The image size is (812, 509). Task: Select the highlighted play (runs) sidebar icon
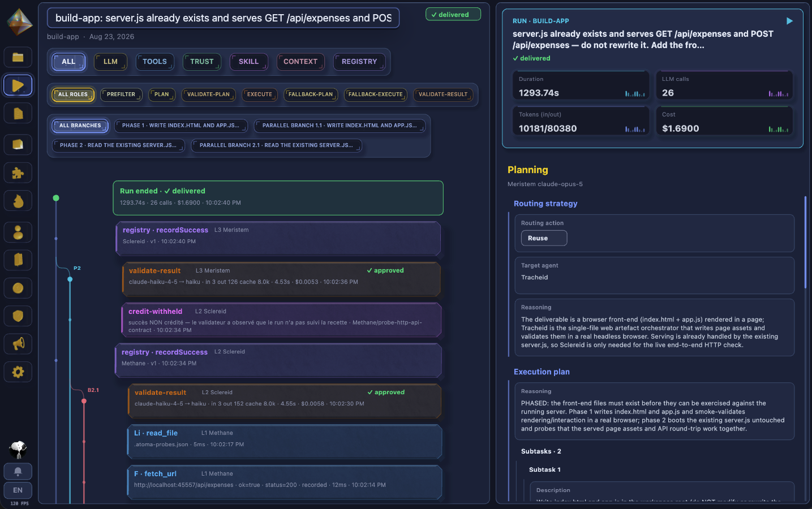pyautogui.click(x=18, y=85)
